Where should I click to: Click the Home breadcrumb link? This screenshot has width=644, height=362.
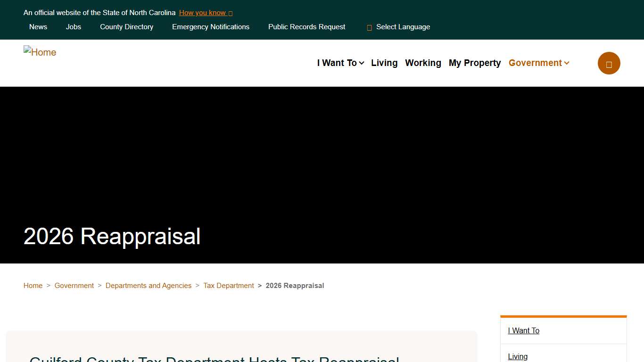point(33,286)
